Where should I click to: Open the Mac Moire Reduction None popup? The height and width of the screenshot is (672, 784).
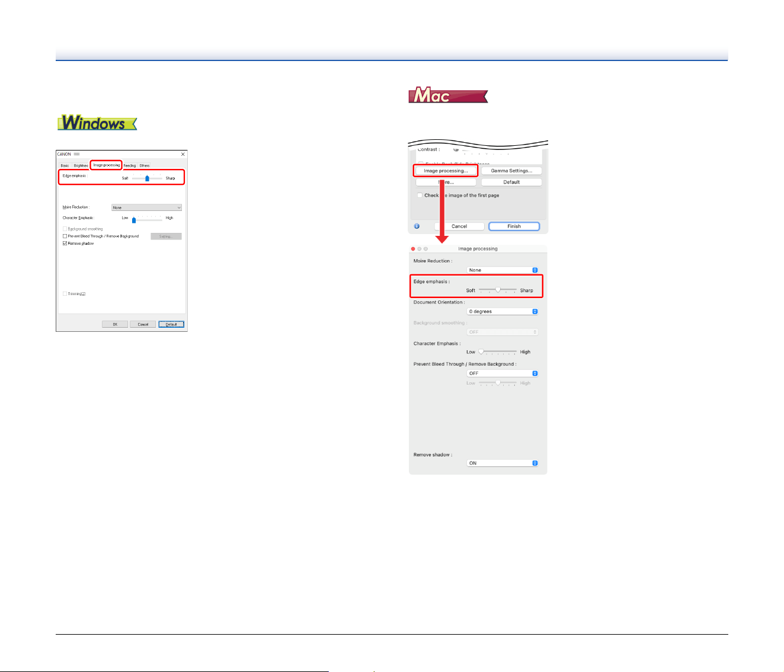(x=503, y=270)
